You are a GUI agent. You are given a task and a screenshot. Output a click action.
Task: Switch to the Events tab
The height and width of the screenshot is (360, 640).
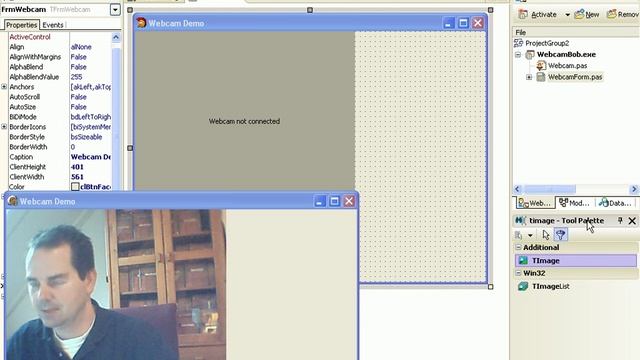pyautogui.click(x=53, y=25)
